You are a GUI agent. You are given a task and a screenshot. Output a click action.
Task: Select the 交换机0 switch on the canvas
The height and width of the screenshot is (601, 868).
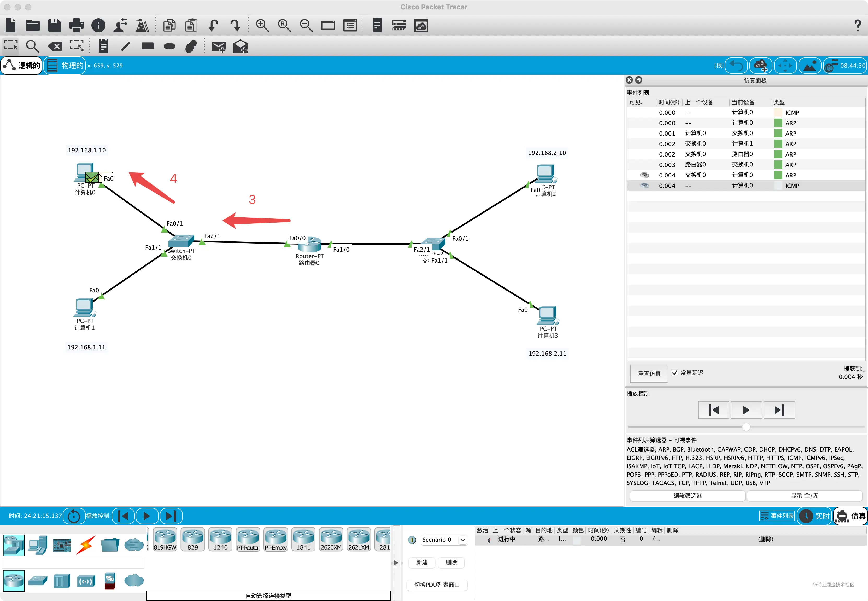(x=181, y=241)
